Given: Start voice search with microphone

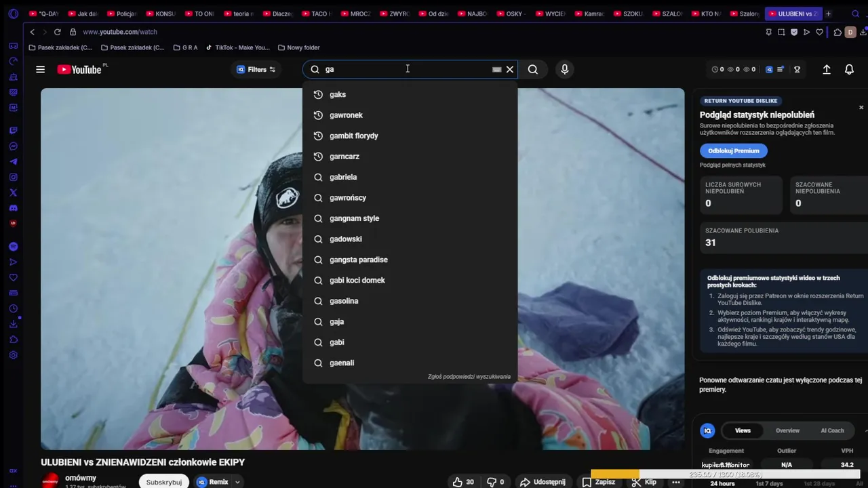Looking at the screenshot, I should 564,69.
